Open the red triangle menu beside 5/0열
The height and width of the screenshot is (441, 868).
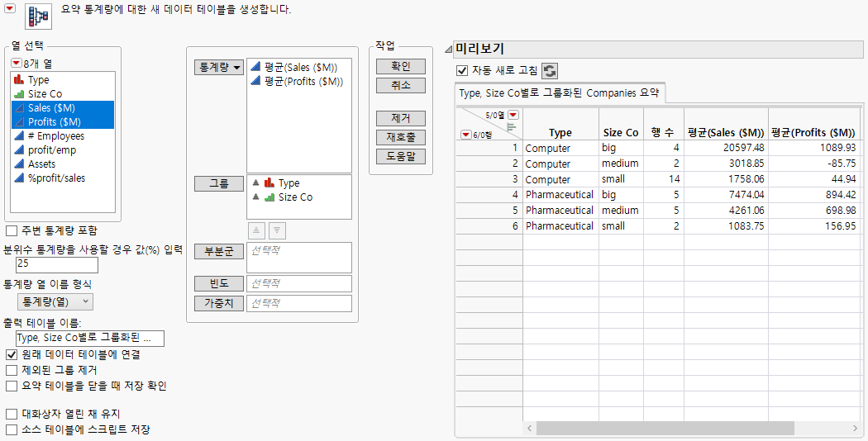click(x=513, y=115)
